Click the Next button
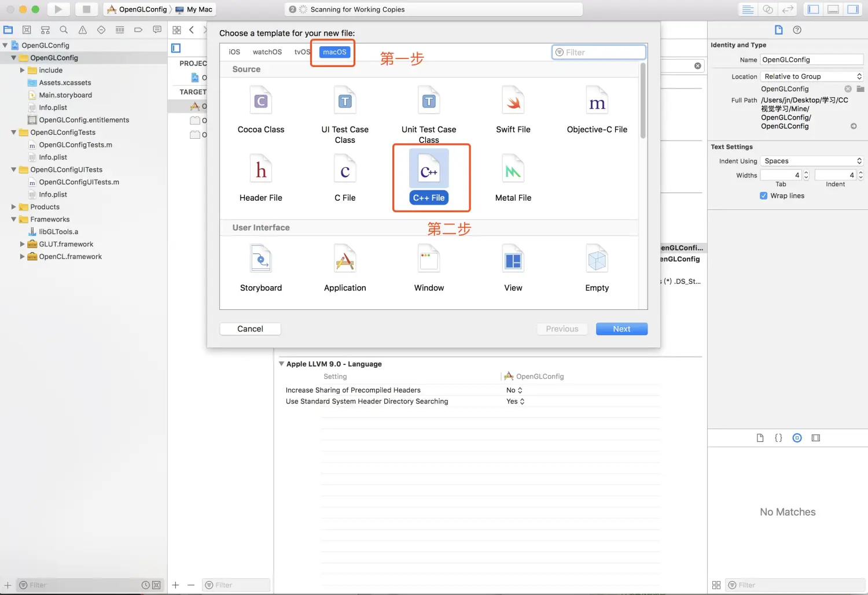The image size is (868, 595). tap(621, 329)
